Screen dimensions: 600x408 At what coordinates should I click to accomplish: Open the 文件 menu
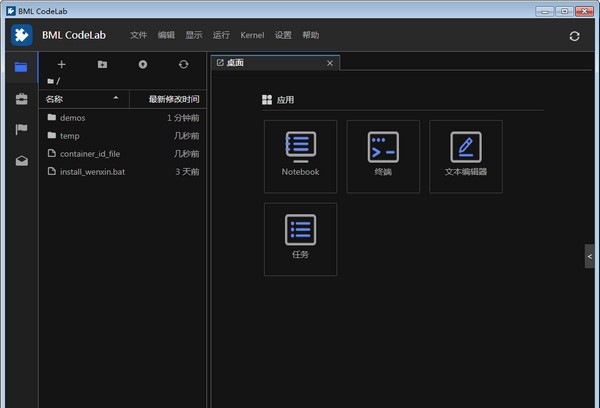(x=138, y=35)
